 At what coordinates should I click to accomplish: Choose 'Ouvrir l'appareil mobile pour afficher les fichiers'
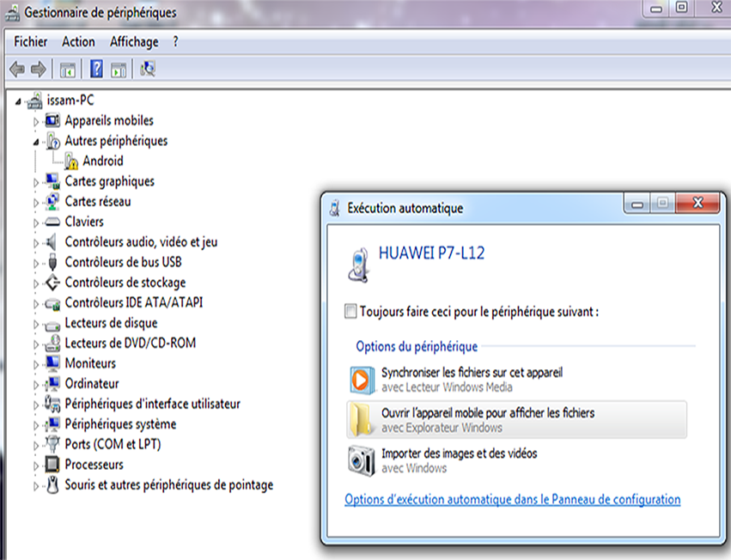(x=516, y=420)
